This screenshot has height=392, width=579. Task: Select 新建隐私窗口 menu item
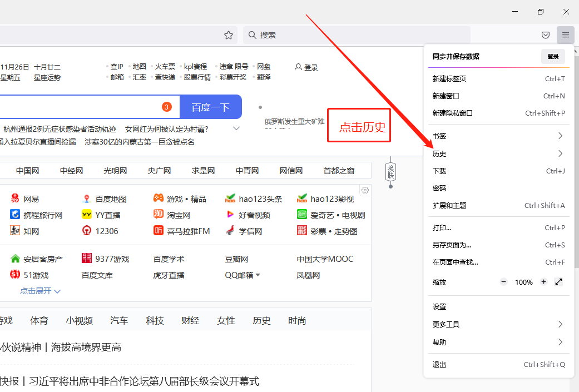498,113
